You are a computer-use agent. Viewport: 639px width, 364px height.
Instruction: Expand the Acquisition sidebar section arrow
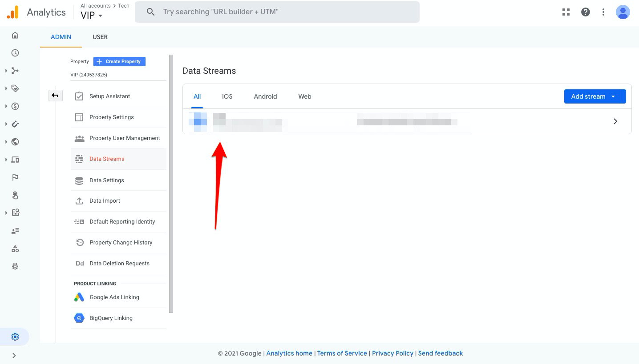click(x=6, y=71)
